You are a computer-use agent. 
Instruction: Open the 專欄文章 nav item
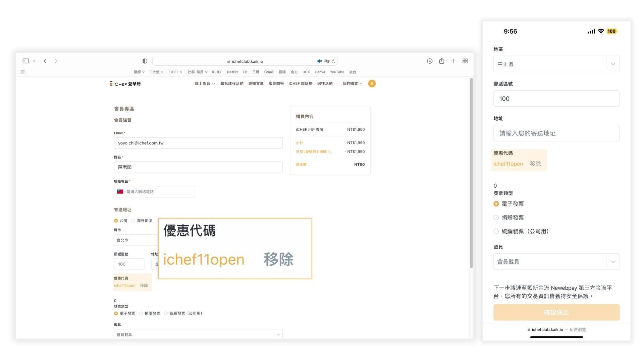[256, 83]
